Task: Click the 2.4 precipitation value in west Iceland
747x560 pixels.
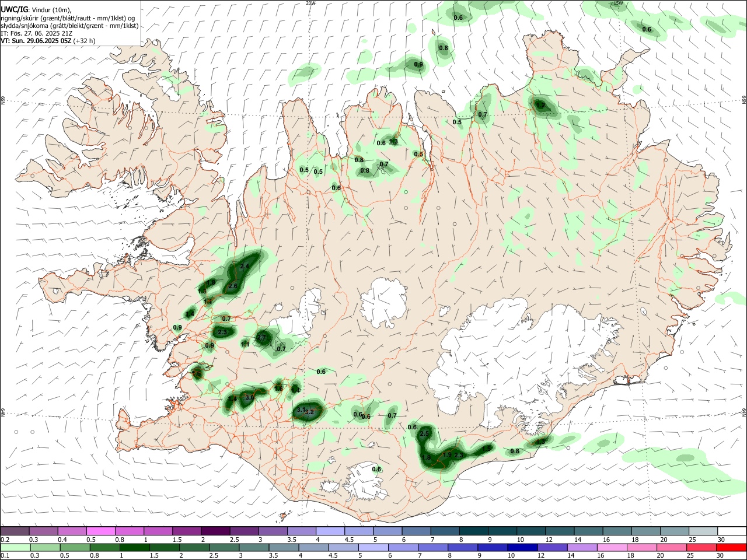Action: [x=245, y=266]
